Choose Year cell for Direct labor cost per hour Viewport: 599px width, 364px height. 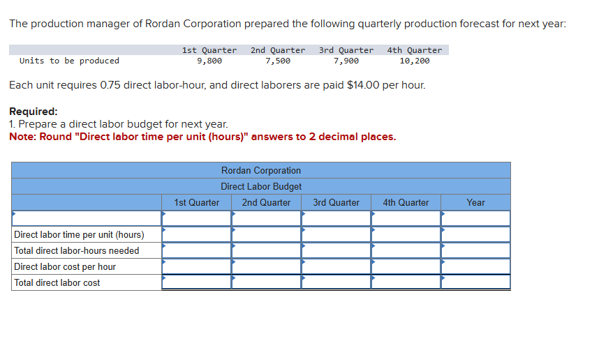point(476,266)
